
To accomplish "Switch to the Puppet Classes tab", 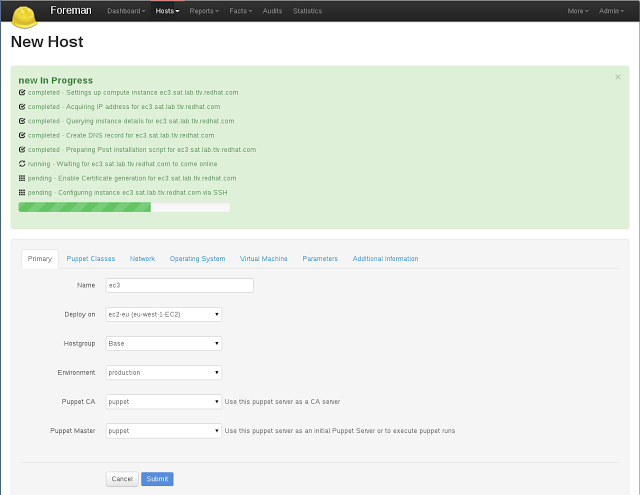I will [x=91, y=259].
